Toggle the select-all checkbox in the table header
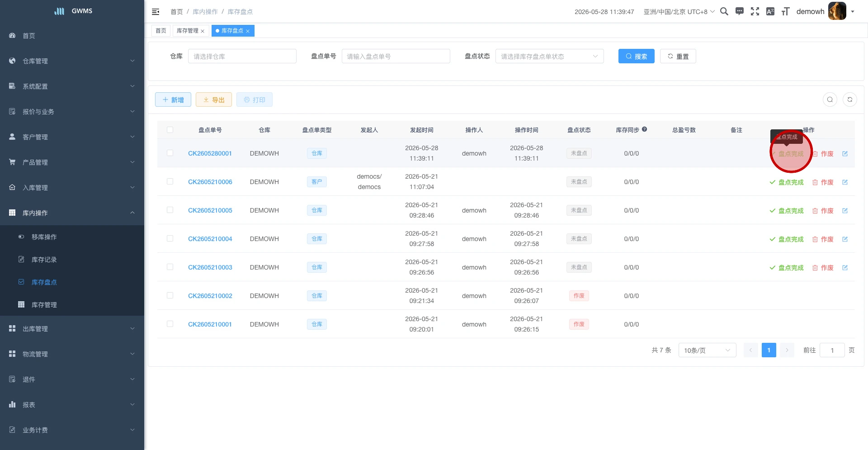Viewport: 868px width, 450px height. 170,130
